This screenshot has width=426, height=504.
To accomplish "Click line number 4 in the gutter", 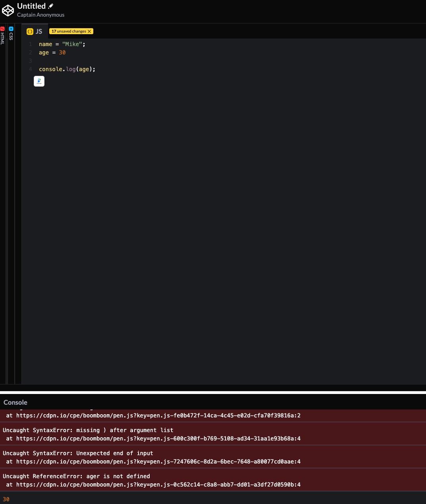I will [30, 69].
